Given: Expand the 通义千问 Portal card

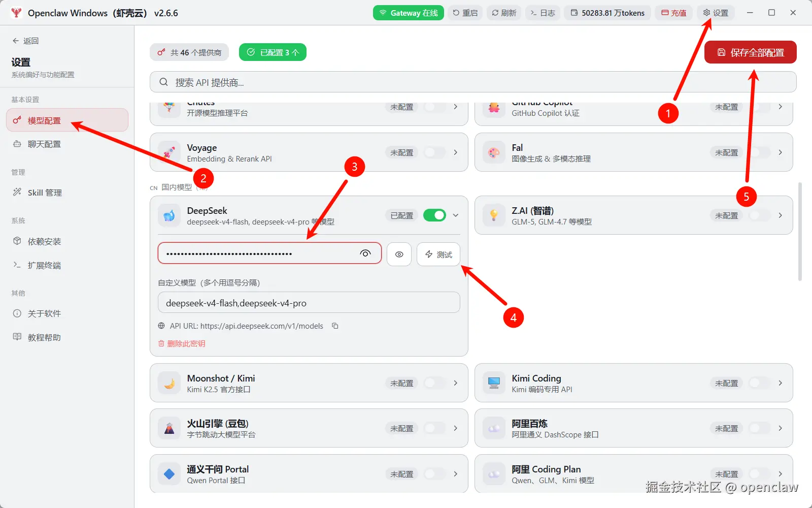Looking at the screenshot, I should [456, 474].
